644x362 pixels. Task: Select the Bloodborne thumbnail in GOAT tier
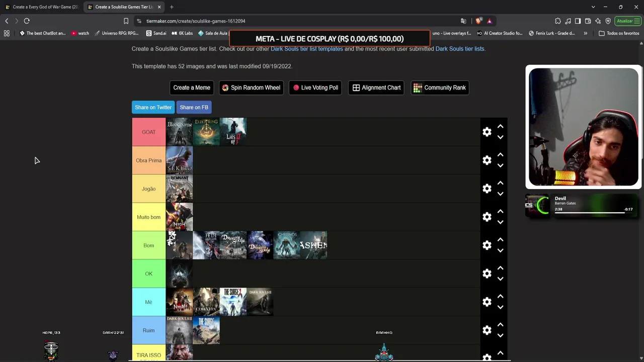coord(180,132)
